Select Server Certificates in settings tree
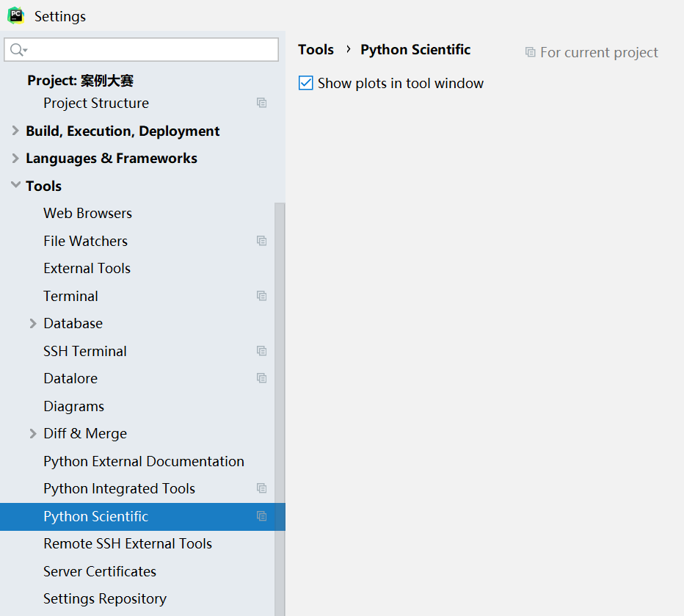684x616 pixels. (x=100, y=571)
